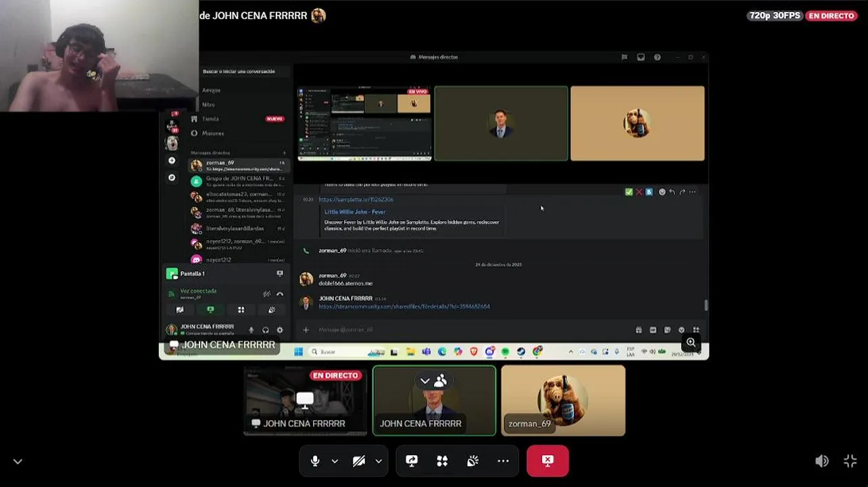Open the activities button in call bar
The image size is (868, 487).
(x=442, y=461)
